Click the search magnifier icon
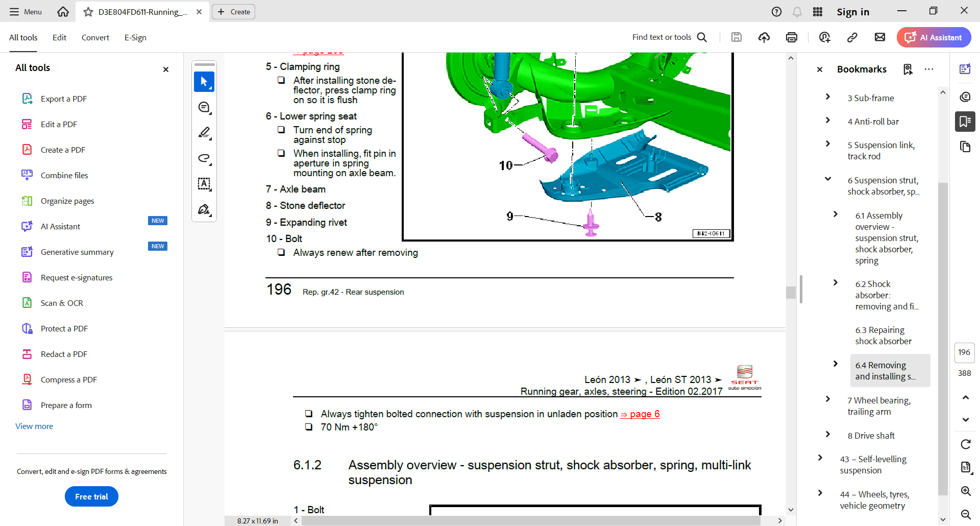Screen dimensions: 980x526 (702, 37)
